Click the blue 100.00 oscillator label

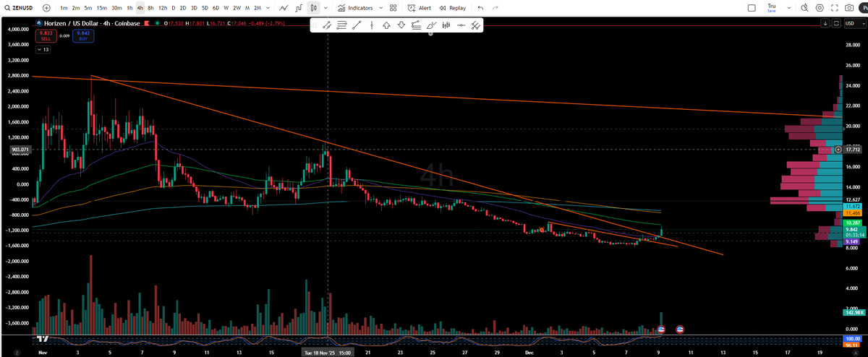tap(851, 338)
